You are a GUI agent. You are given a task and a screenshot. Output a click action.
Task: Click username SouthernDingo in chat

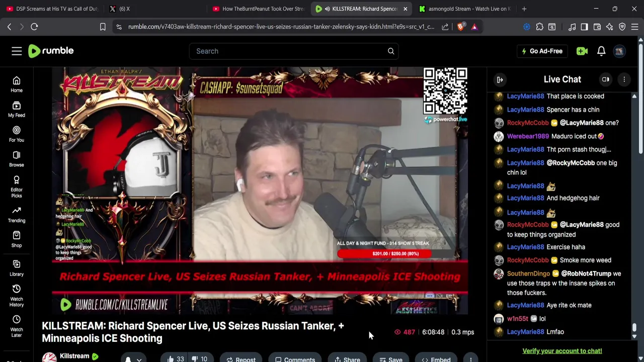(528, 274)
